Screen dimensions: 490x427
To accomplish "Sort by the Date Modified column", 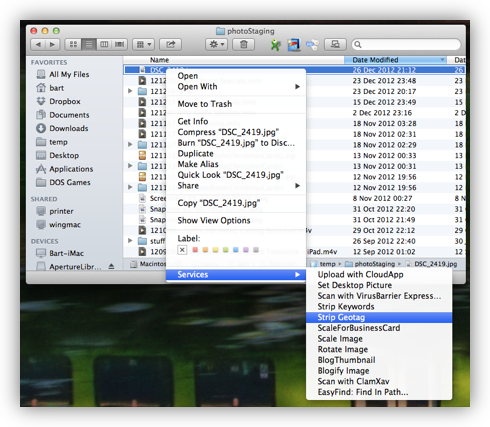I will (395, 60).
